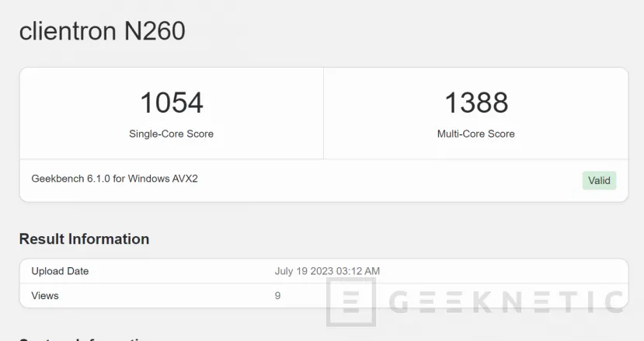Click the Upload Date row label

[60, 271]
